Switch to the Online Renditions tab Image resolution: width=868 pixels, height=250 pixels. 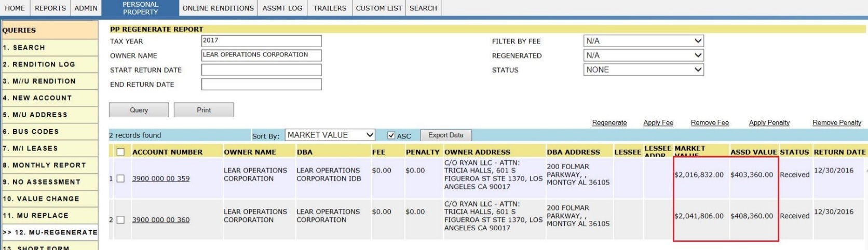(218, 8)
